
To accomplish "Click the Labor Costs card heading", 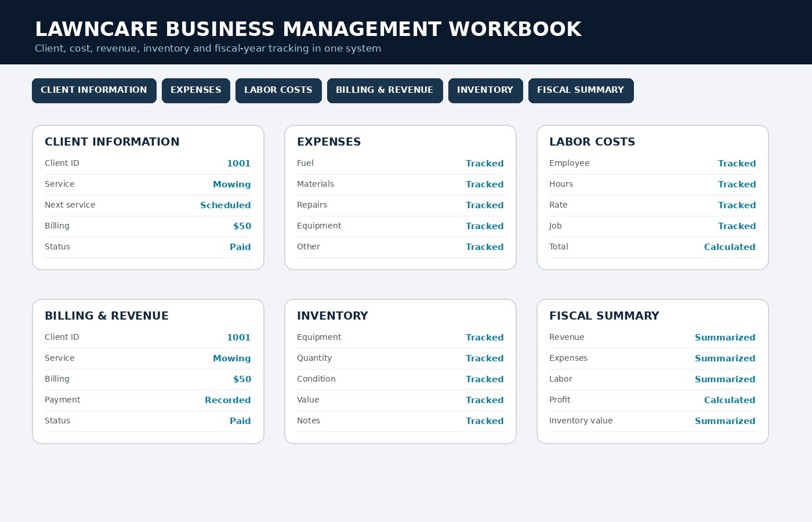I will pyautogui.click(x=592, y=142).
